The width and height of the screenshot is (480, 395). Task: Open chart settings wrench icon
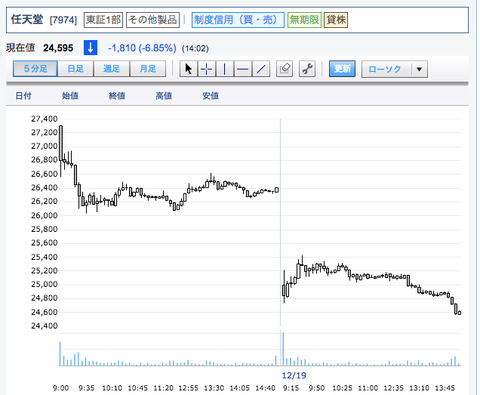point(307,69)
